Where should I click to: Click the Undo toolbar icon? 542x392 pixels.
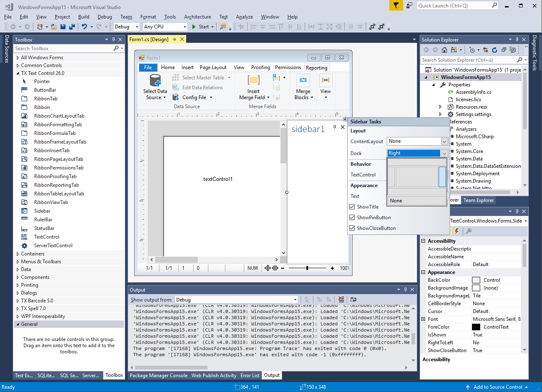[84, 27]
